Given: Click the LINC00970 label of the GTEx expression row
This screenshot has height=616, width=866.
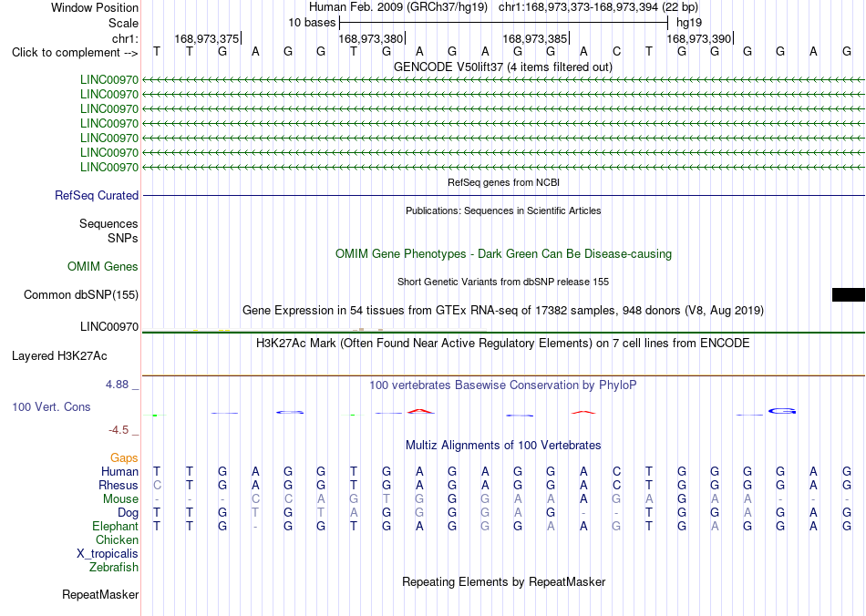Looking at the screenshot, I should coord(109,327).
